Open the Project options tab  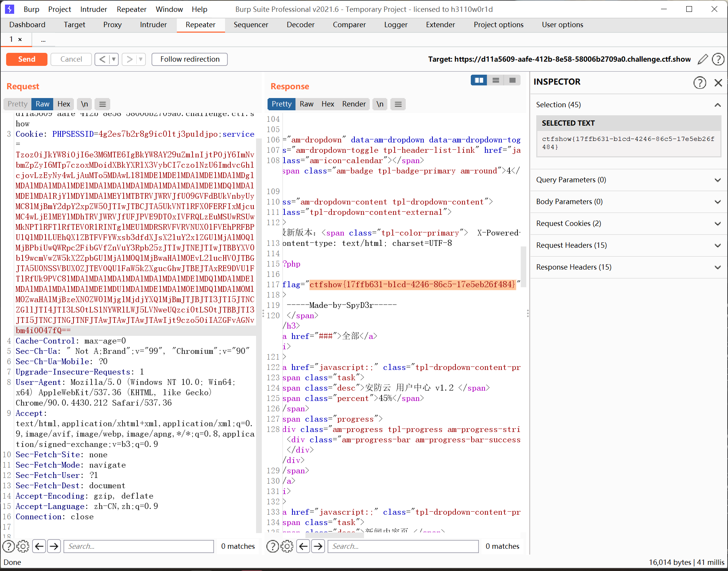pyautogui.click(x=498, y=25)
